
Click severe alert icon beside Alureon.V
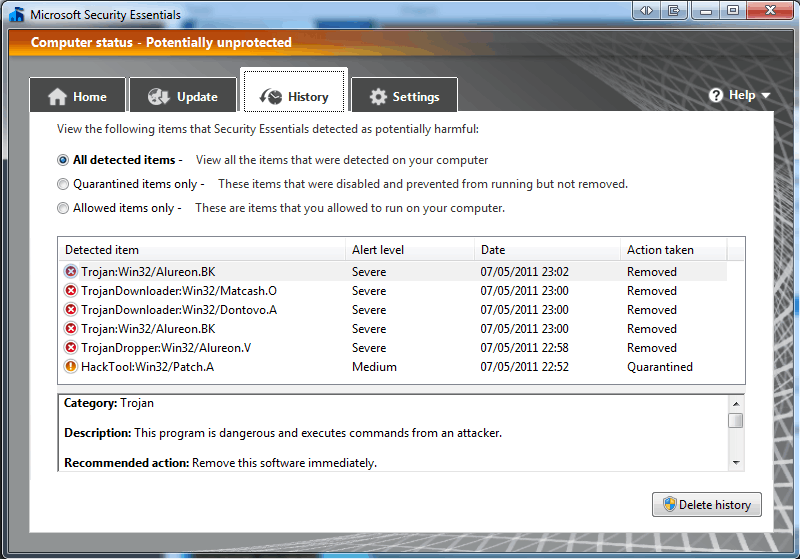coord(70,347)
